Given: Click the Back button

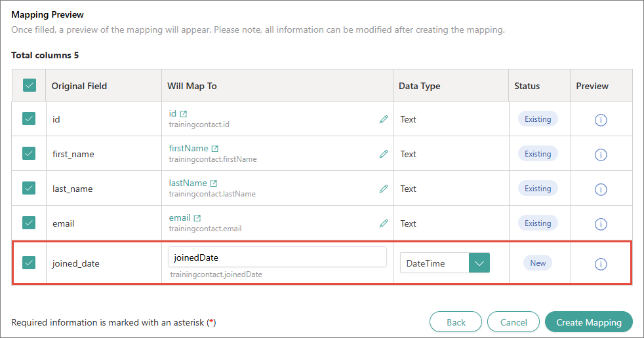Looking at the screenshot, I should click(456, 322).
